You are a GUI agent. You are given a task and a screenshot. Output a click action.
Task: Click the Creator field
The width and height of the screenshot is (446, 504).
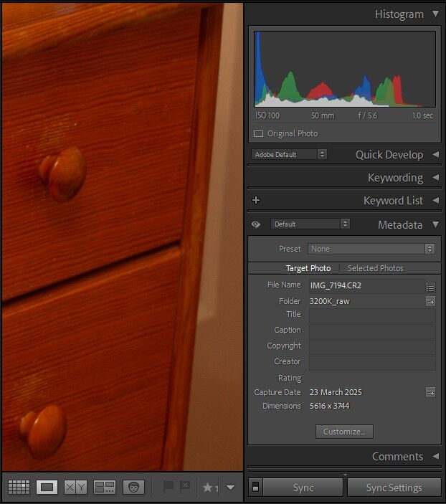(372, 362)
